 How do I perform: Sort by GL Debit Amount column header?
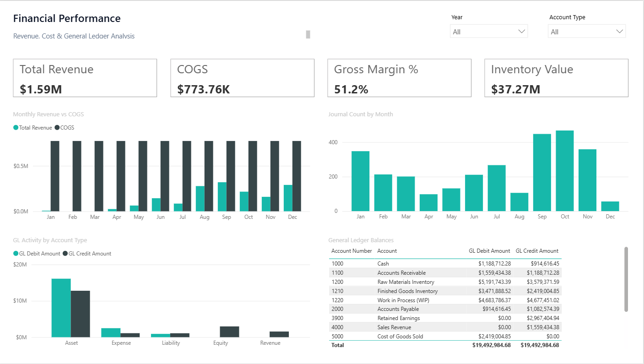[489, 251]
